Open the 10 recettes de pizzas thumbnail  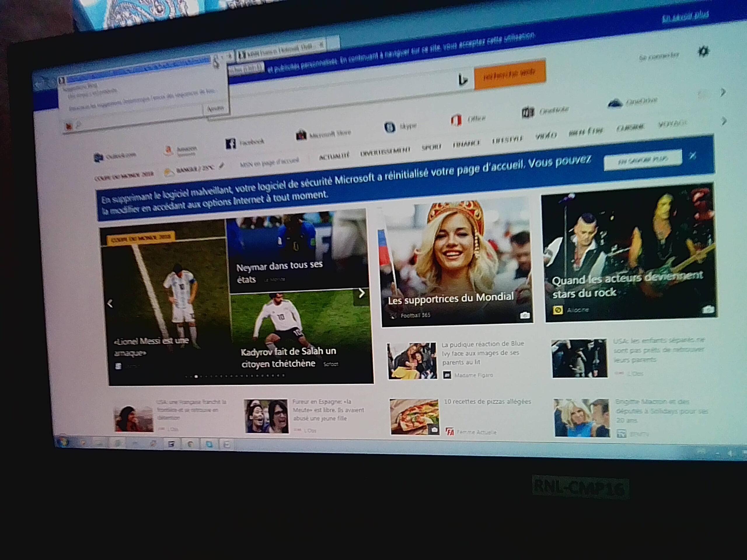pyautogui.click(x=414, y=416)
